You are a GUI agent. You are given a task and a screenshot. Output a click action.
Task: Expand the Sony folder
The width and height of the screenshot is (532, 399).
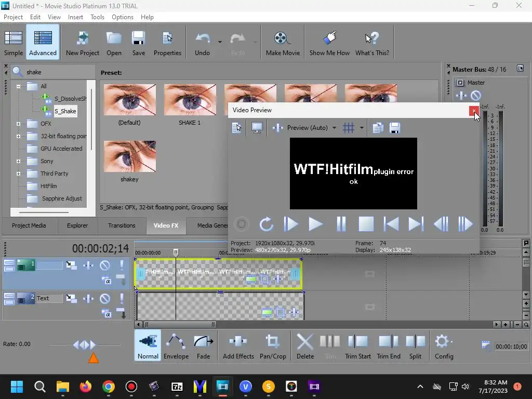(18, 161)
